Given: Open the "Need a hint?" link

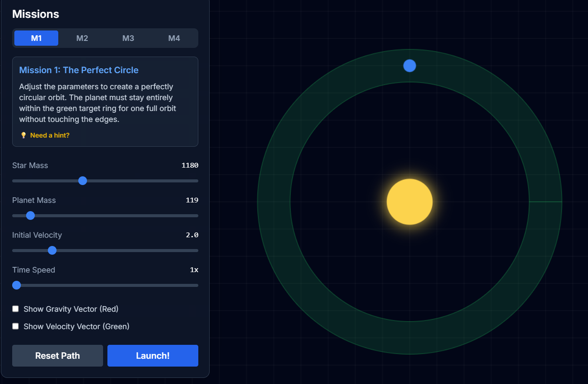Looking at the screenshot, I should tap(50, 135).
